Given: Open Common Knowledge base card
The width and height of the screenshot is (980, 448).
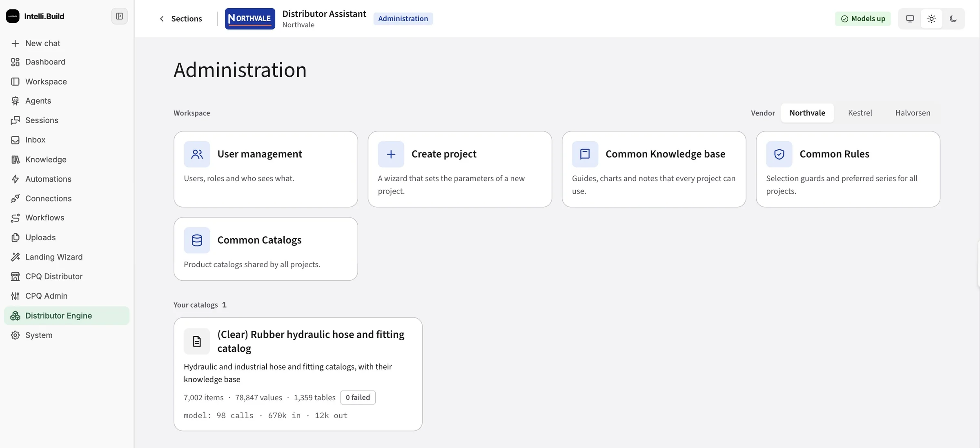Looking at the screenshot, I should [x=654, y=169].
